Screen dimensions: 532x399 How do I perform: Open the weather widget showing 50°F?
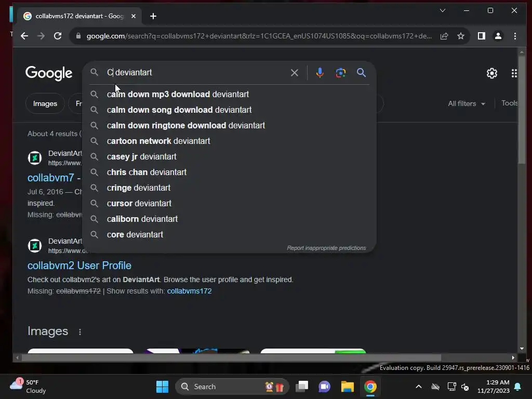coord(28,387)
